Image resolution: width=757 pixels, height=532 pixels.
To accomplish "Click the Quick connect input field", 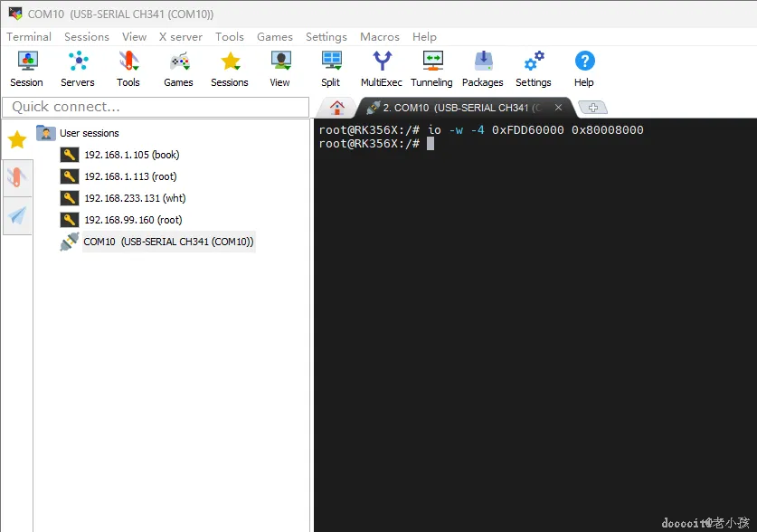I will click(156, 107).
